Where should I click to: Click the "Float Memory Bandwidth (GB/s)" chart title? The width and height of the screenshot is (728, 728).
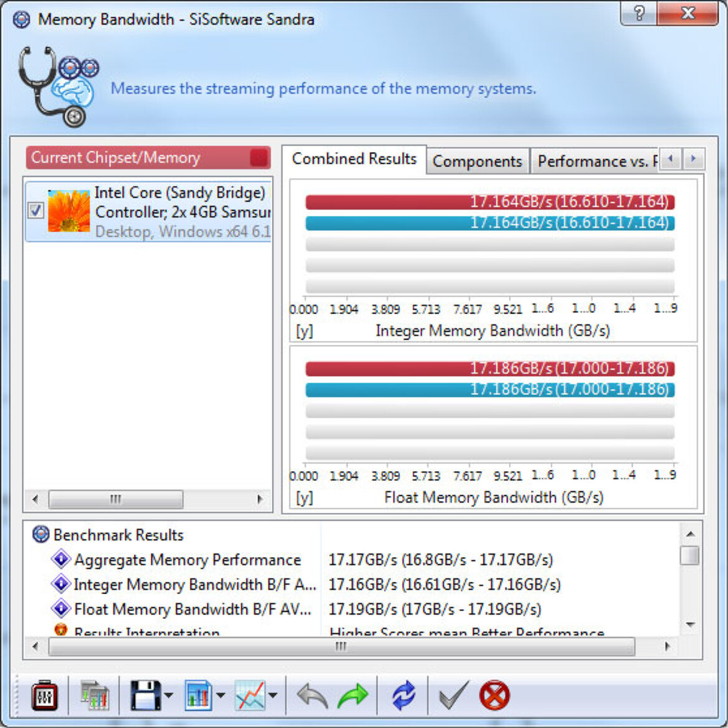494,498
